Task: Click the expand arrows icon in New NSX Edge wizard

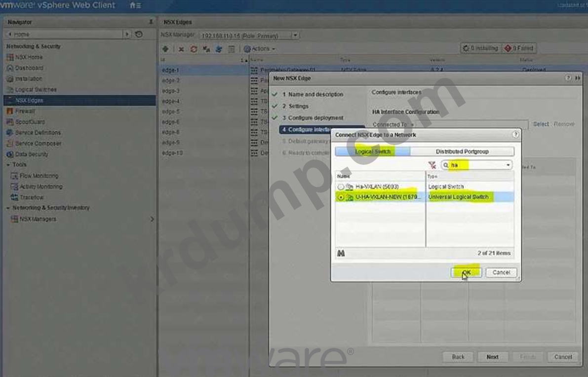Action: click(x=578, y=78)
